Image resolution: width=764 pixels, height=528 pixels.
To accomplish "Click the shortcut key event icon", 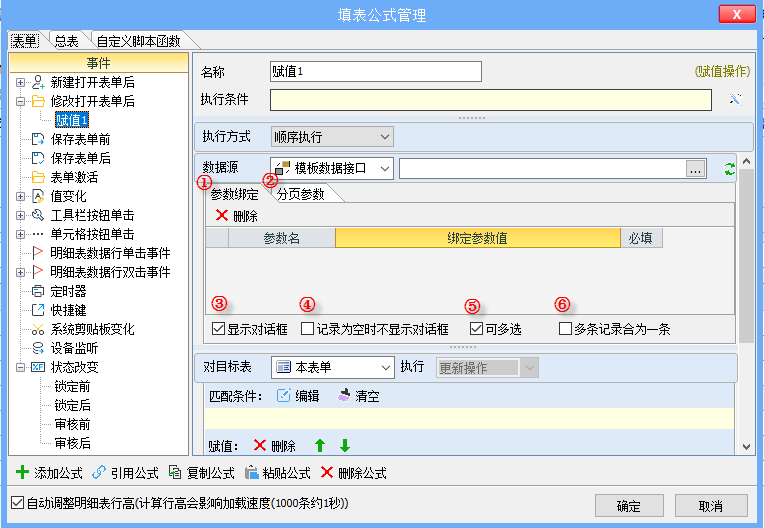I will [38, 310].
